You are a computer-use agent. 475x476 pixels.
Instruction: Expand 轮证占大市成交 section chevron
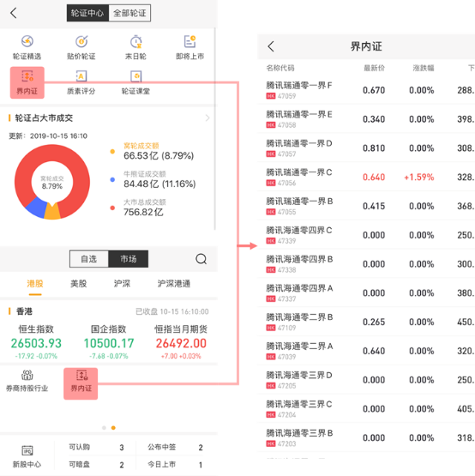pos(207,117)
